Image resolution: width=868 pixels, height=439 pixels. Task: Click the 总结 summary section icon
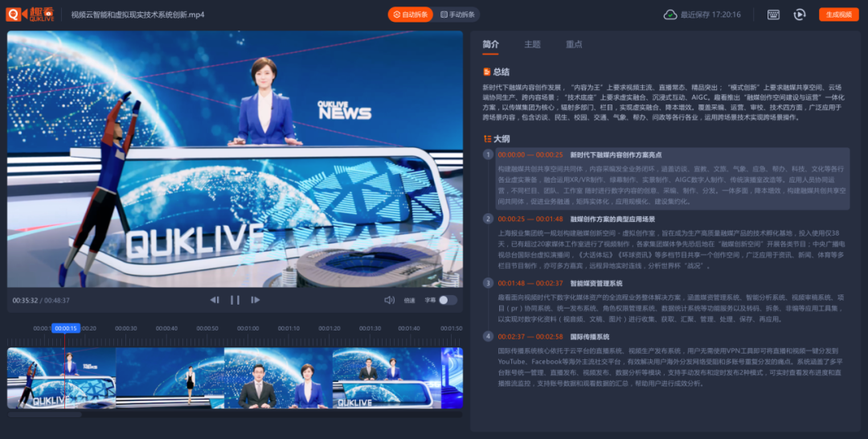[x=486, y=72]
